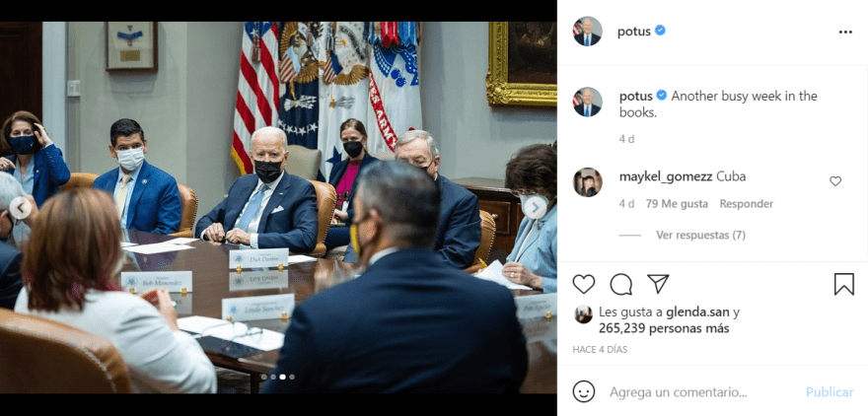Go to next carousel photo arrow
The width and height of the screenshot is (868, 416).
point(535,207)
